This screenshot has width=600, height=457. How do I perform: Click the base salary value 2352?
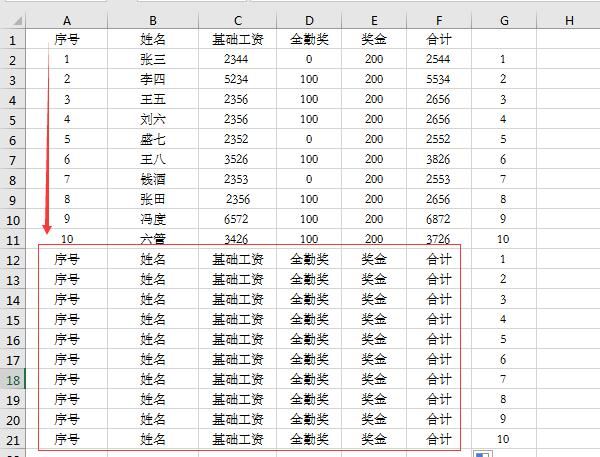(238, 139)
